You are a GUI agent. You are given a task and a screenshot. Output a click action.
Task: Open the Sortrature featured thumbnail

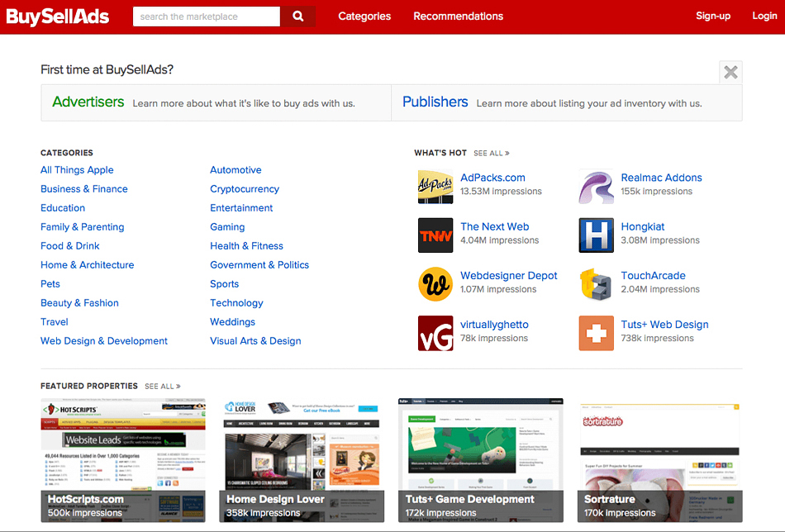[x=660, y=460]
